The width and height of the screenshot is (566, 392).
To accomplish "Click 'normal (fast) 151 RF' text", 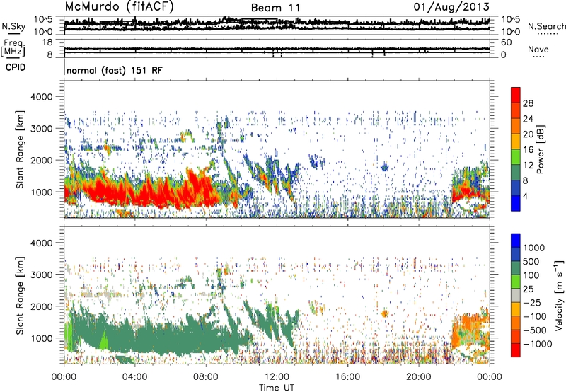I will click(x=115, y=70).
